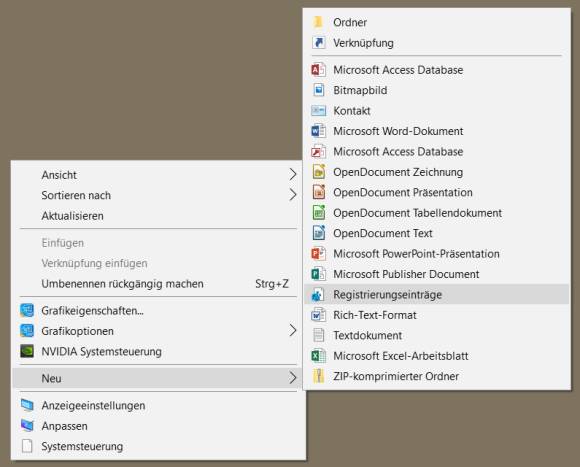Click the NVIDIA Systemsteuerung icon
This screenshot has height=467, width=580.
point(27,351)
